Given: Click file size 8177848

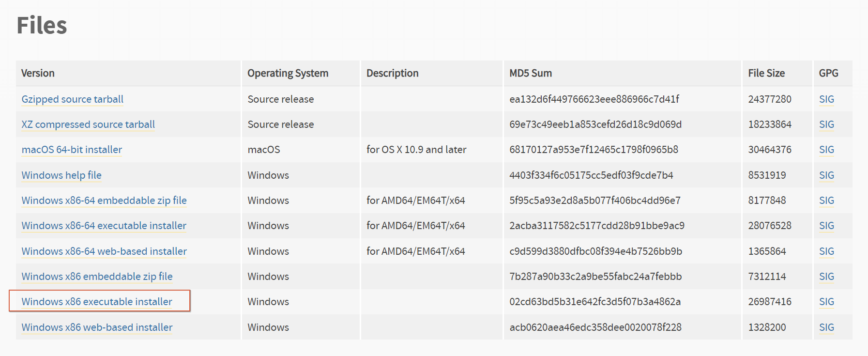Looking at the screenshot, I should [767, 201].
